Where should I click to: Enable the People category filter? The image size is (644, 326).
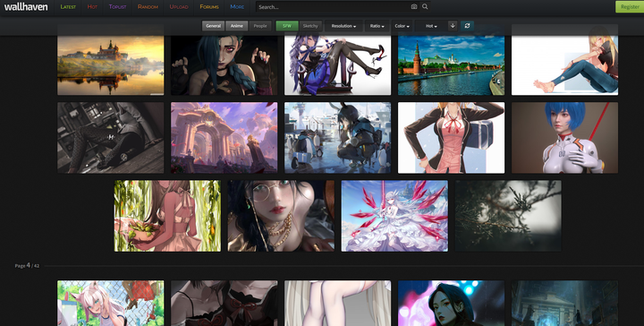[x=260, y=26]
